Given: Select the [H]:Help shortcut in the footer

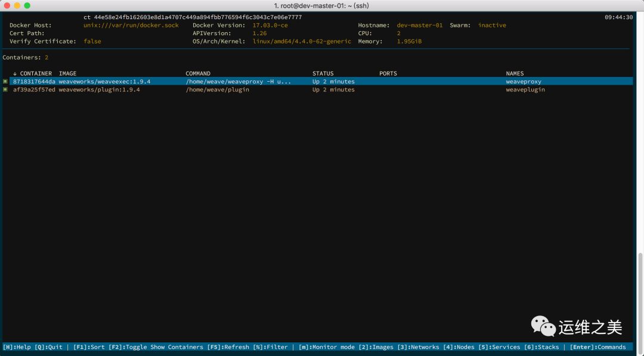Looking at the screenshot, I should [x=17, y=347].
